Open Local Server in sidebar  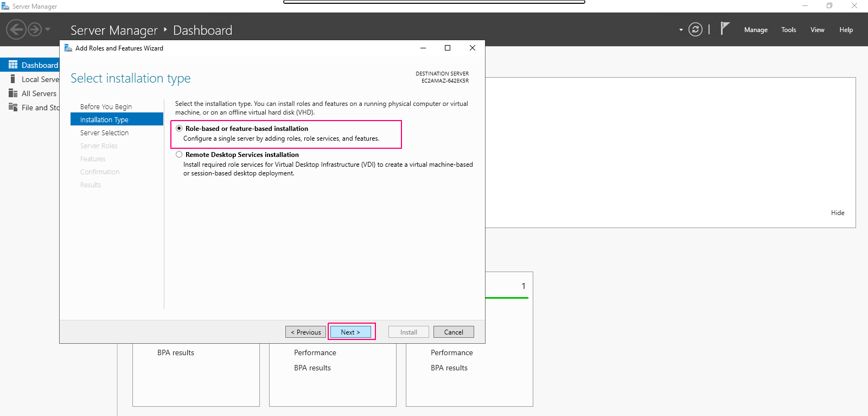point(41,79)
